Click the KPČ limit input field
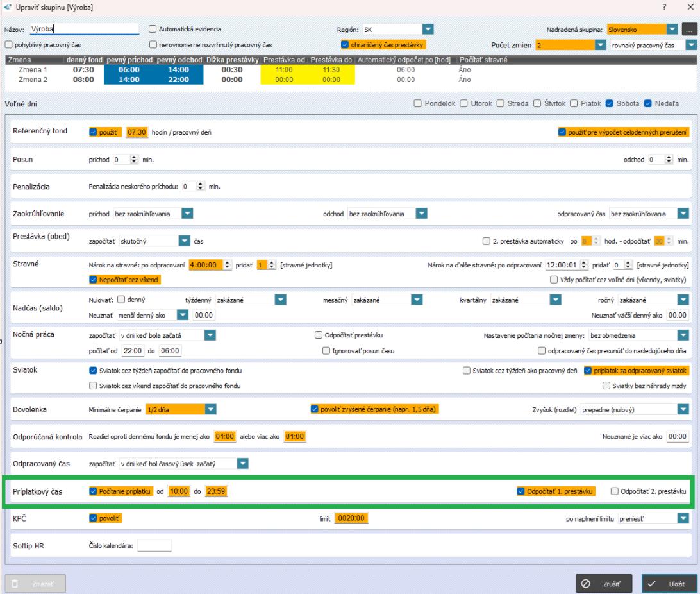This screenshot has width=700, height=594. click(x=351, y=518)
